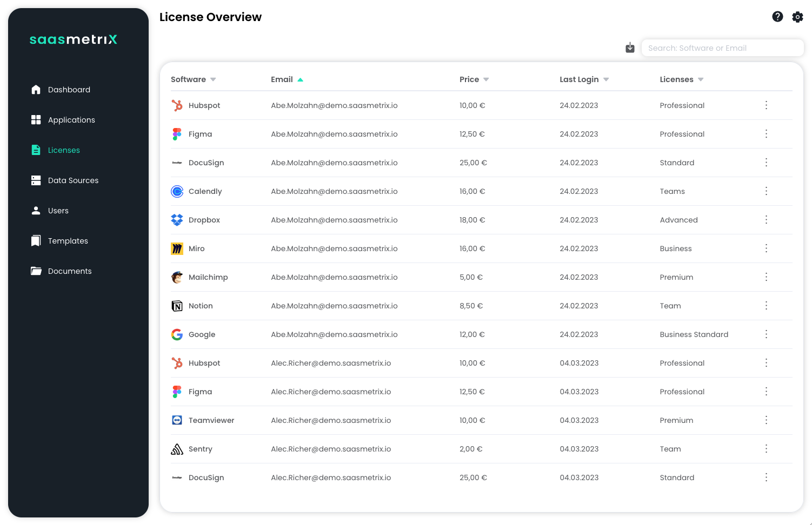Click the Search: Software or Email field
Screen dimensions: 812x525
(x=722, y=48)
